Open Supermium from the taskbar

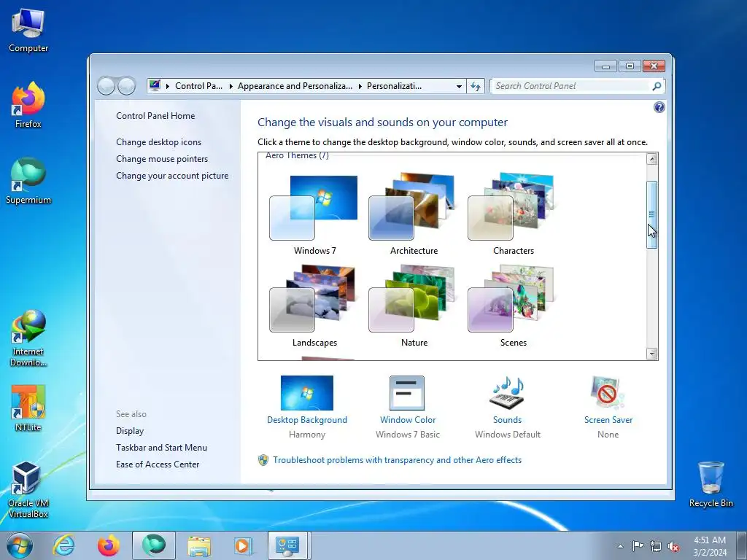153,545
